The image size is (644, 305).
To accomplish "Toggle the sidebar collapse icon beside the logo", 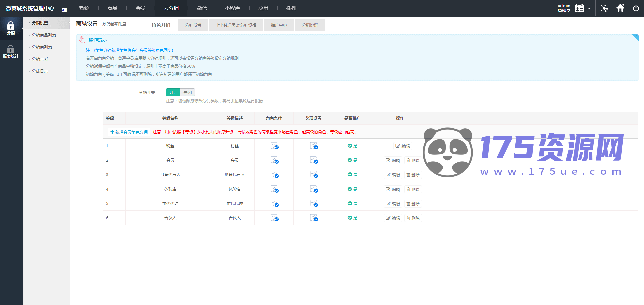I will (x=64, y=10).
